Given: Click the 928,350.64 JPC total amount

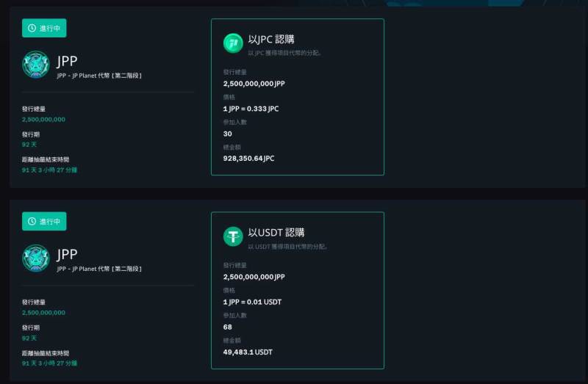Looking at the screenshot, I should pos(248,159).
